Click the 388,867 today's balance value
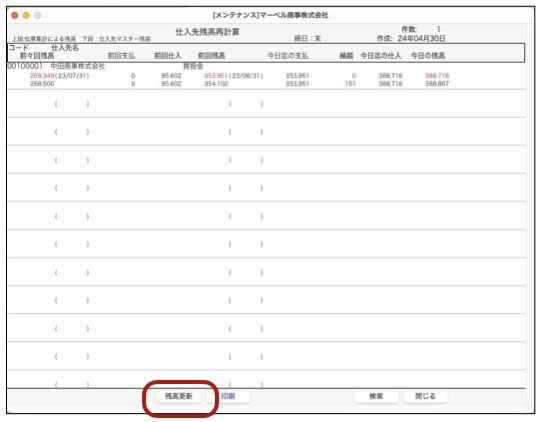 [x=437, y=84]
